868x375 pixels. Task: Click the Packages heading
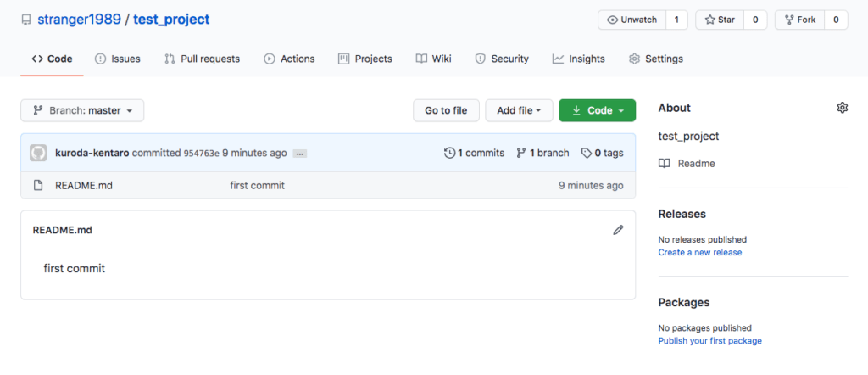(x=684, y=302)
